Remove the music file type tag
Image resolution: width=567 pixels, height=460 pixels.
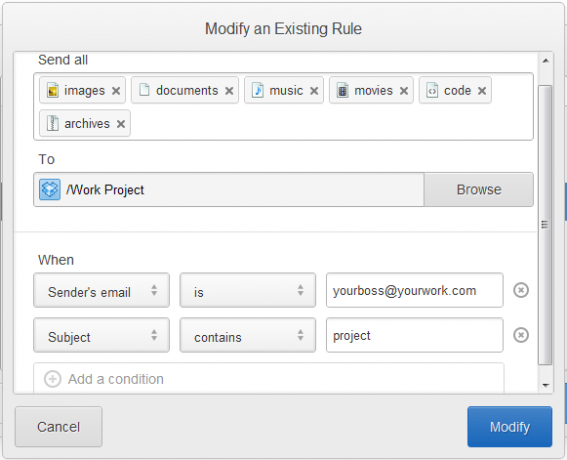tap(314, 91)
